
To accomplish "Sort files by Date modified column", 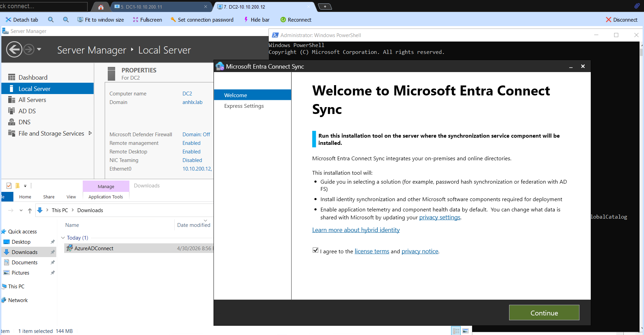I will tap(194, 225).
